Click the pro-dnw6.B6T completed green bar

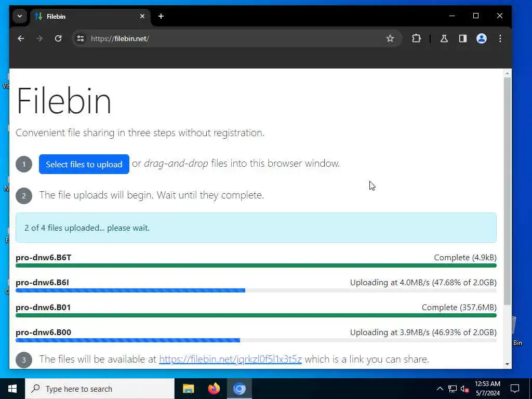point(256,265)
